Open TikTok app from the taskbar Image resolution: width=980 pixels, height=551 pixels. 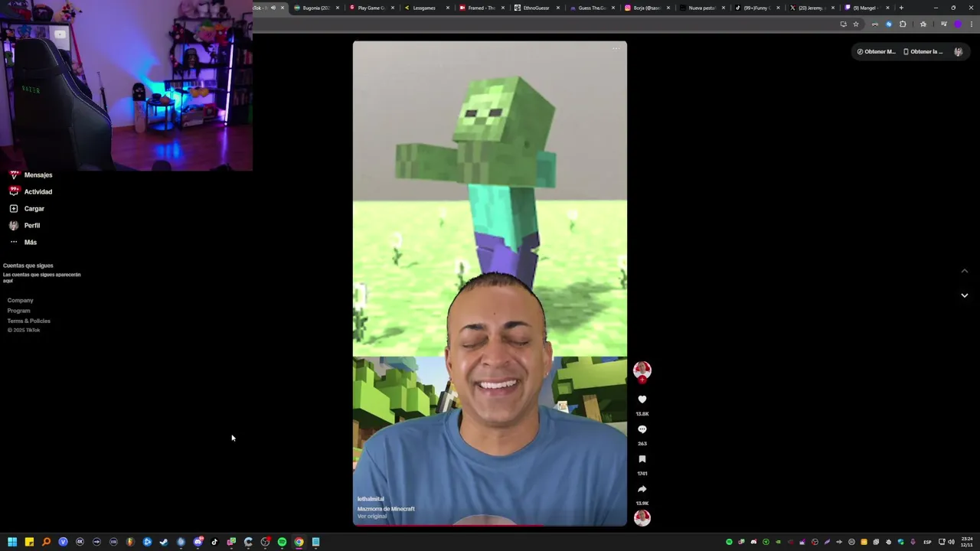214,542
